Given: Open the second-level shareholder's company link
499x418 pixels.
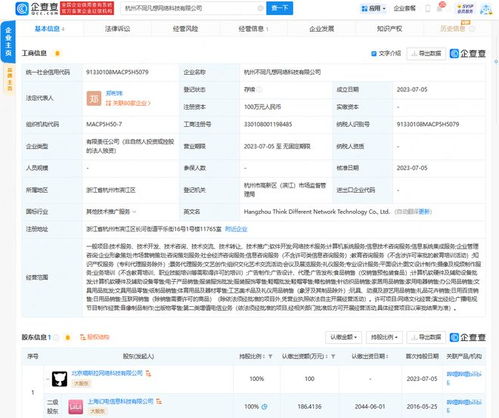Looking at the screenshot, I should [x=120, y=401].
